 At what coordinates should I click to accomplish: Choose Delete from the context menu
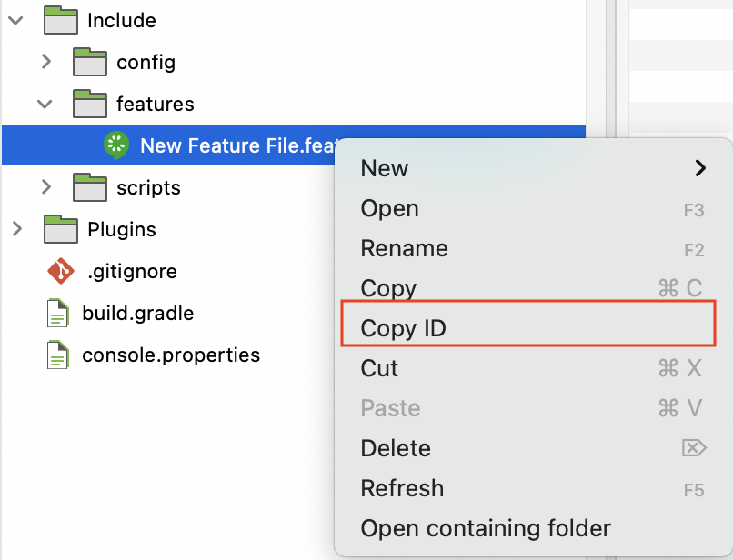[x=396, y=448]
